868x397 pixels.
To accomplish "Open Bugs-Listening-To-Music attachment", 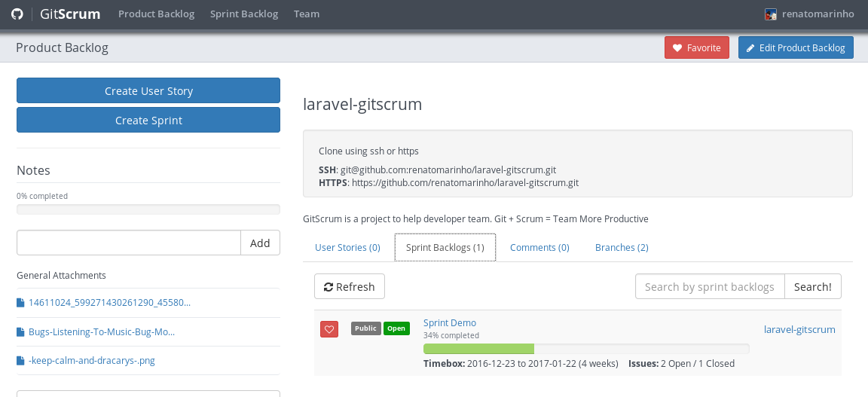I will (x=102, y=332).
